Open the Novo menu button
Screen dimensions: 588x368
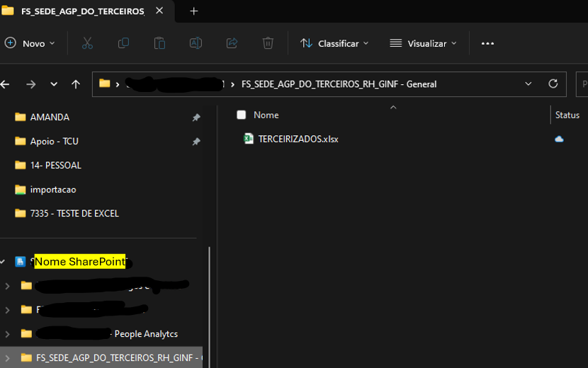tap(30, 43)
